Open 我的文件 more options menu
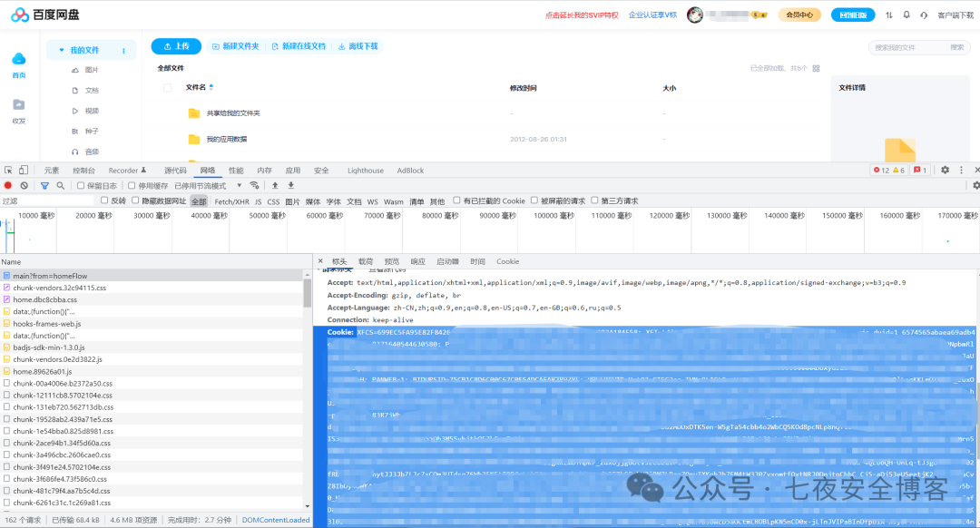The height and width of the screenshot is (528, 980). 123,51
